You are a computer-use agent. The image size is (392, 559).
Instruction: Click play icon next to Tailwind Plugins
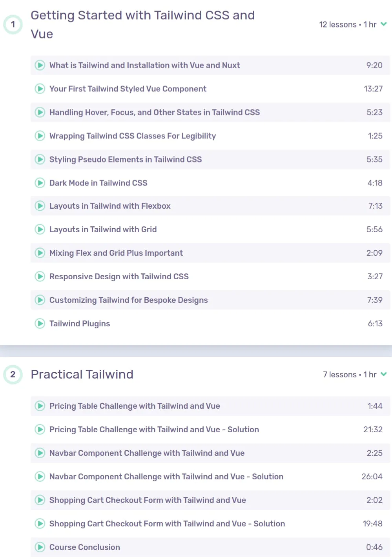[40, 324]
